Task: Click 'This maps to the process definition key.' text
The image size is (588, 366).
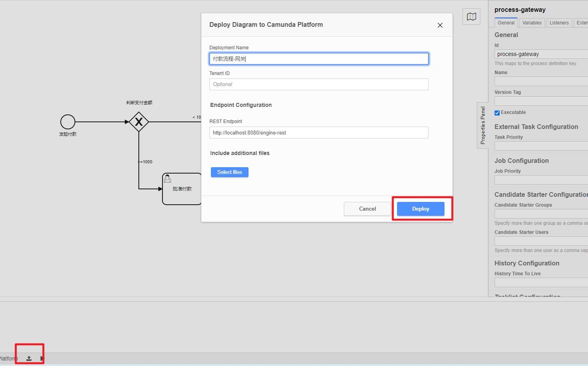Action: [536, 63]
